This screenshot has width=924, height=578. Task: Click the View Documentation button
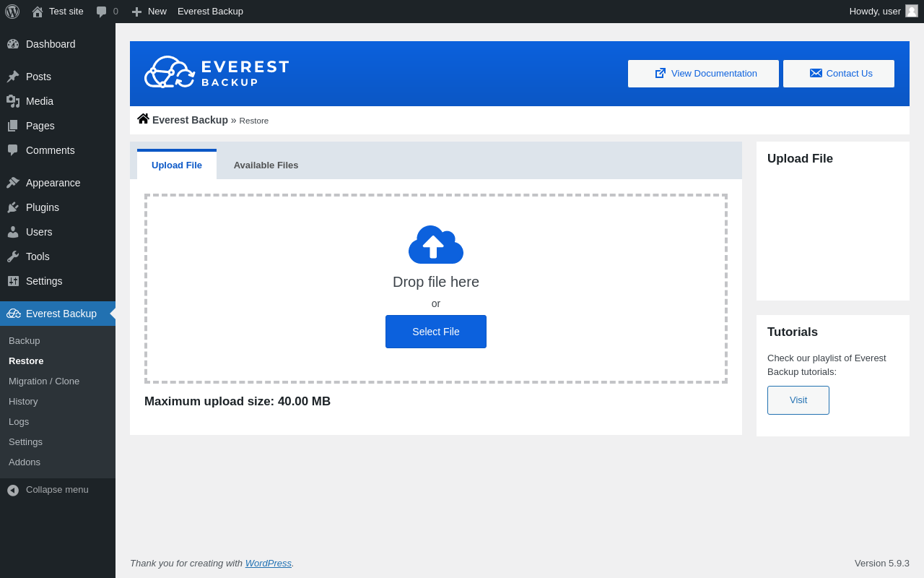(x=703, y=74)
